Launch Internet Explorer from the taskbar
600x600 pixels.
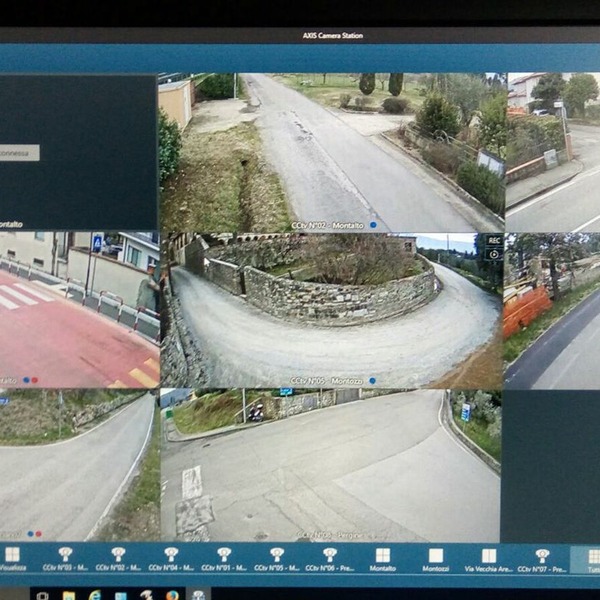(95, 595)
